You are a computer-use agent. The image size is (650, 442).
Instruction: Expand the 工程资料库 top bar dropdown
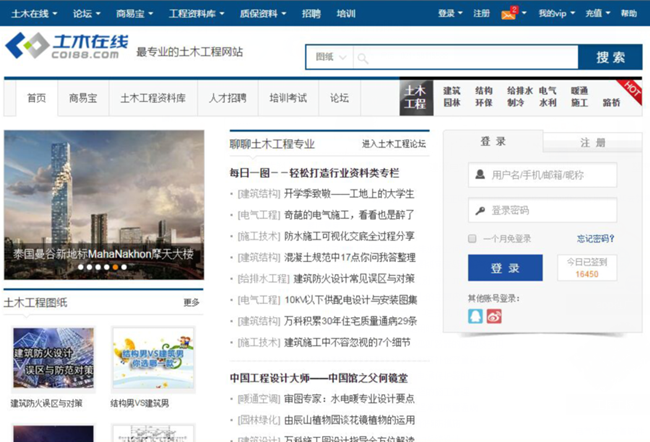coord(196,14)
